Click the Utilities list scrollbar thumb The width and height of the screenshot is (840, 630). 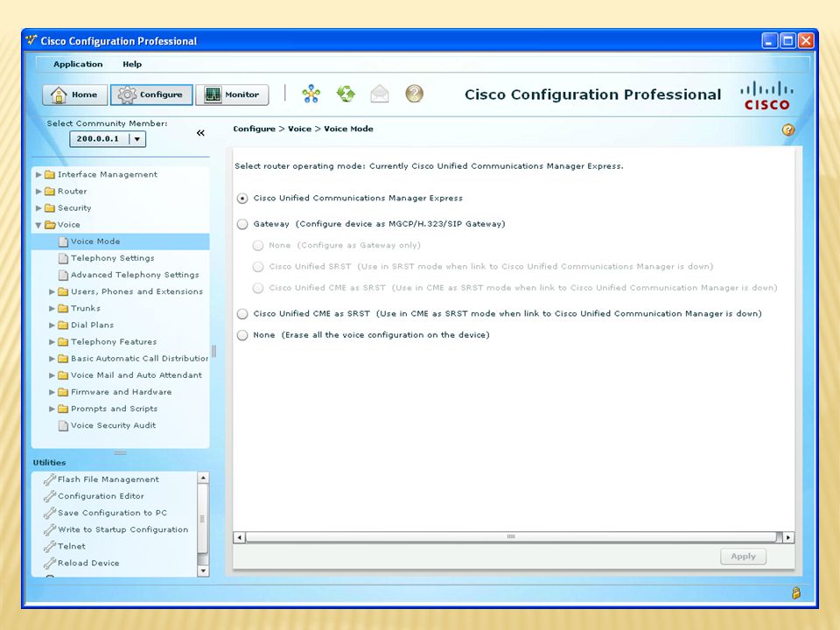[202, 519]
